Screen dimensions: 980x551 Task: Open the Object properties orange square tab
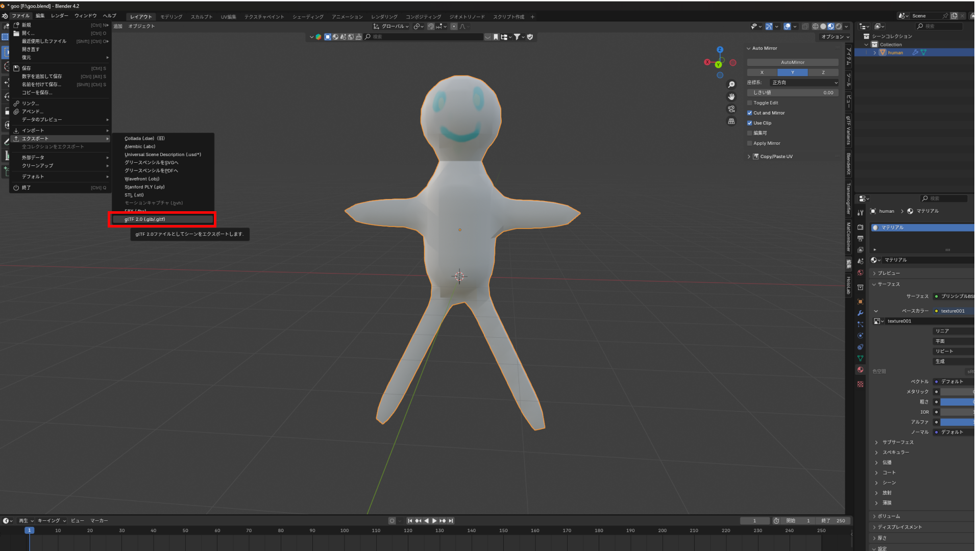[x=860, y=302]
